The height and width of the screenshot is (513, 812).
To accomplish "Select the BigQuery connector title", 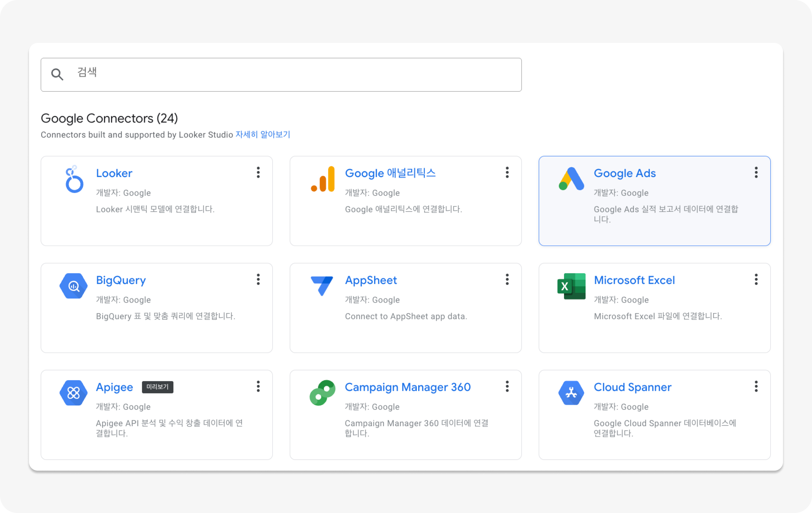I will point(121,281).
